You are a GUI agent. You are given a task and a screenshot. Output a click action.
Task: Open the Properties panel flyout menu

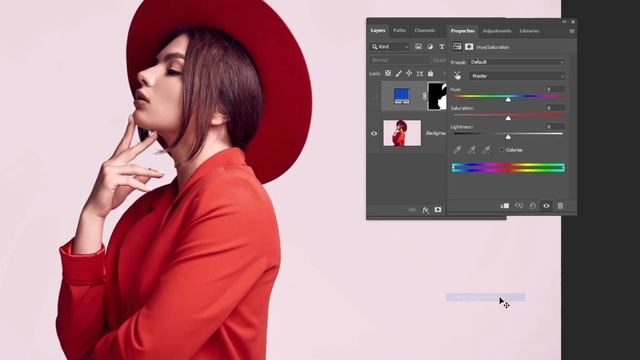tap(572, 31)
